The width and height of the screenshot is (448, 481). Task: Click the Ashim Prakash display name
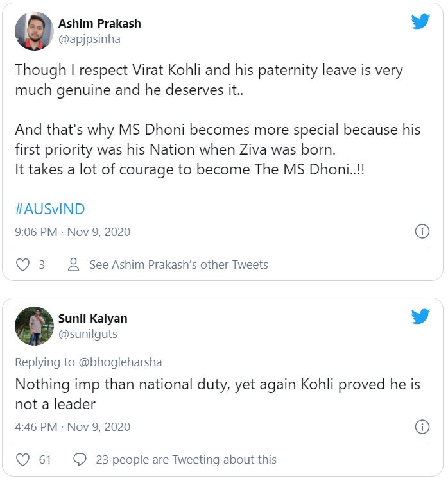(99, 23)
